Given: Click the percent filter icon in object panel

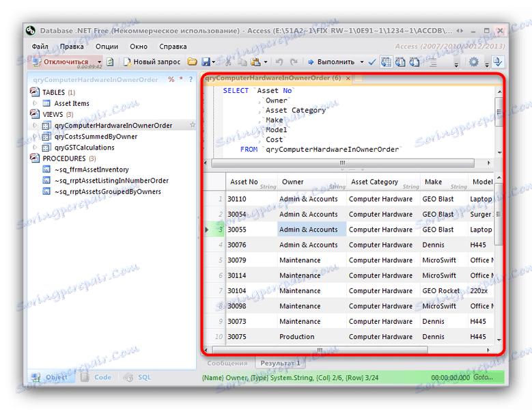Looking at the screenshot, I should pyautogui.click(x=171, y=79).
